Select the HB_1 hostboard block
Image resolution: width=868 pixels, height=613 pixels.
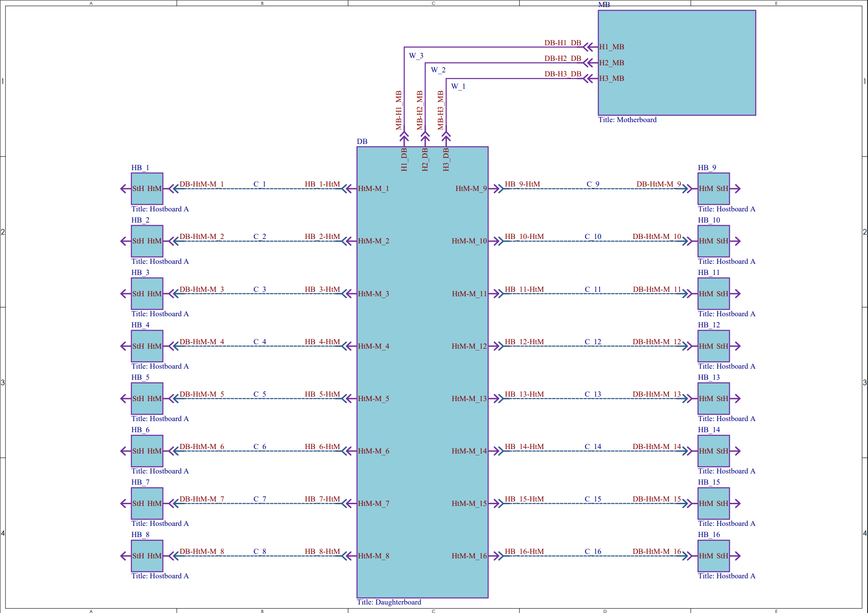(x=147, y=199)
